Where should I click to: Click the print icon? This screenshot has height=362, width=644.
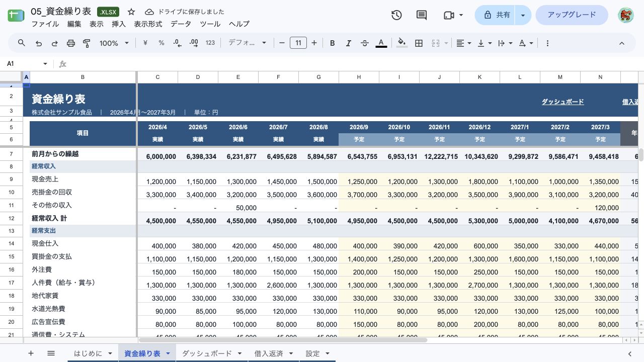[x=71, y=43]
